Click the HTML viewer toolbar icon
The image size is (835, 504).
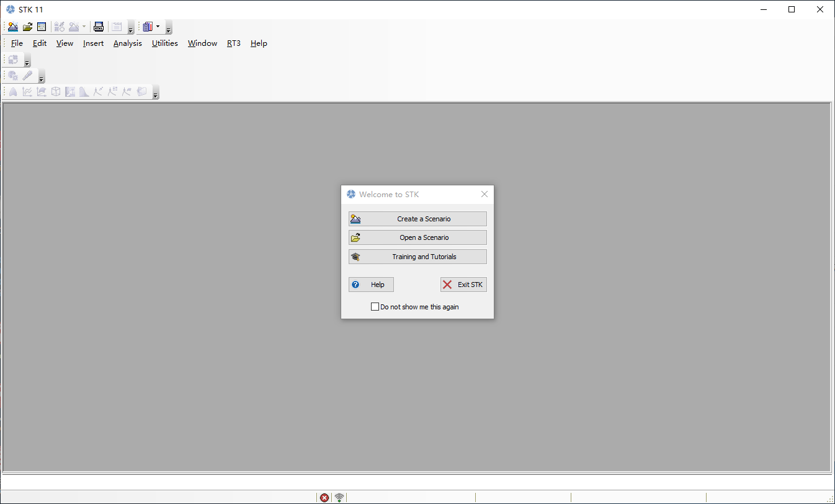click(x=98, y=27)
